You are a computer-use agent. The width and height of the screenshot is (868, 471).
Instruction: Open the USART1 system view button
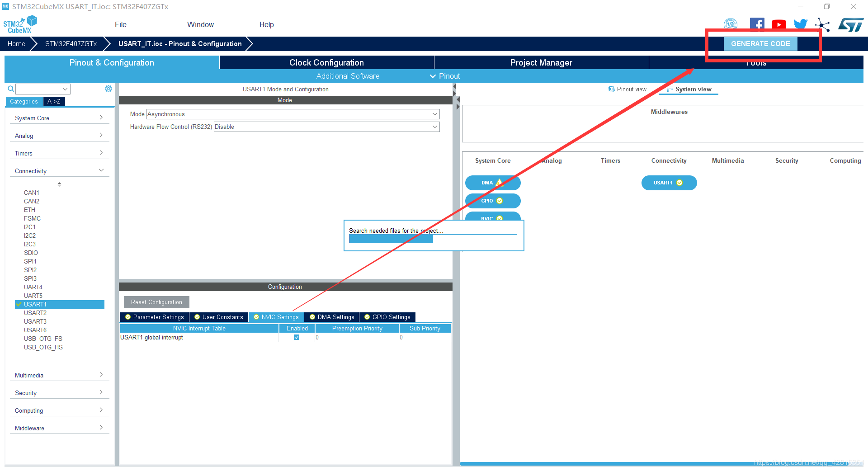[669, 183]
